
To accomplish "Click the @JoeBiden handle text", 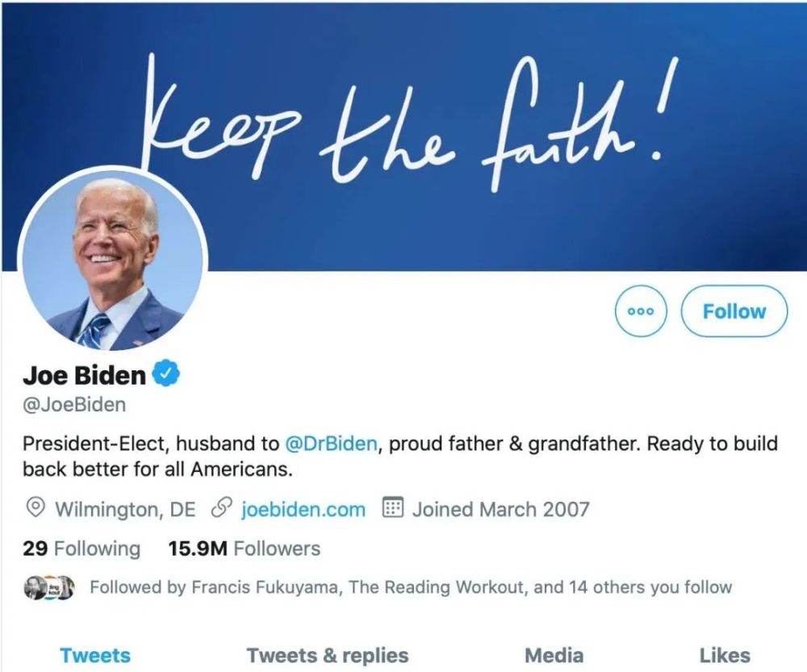I will click(74, 404).
